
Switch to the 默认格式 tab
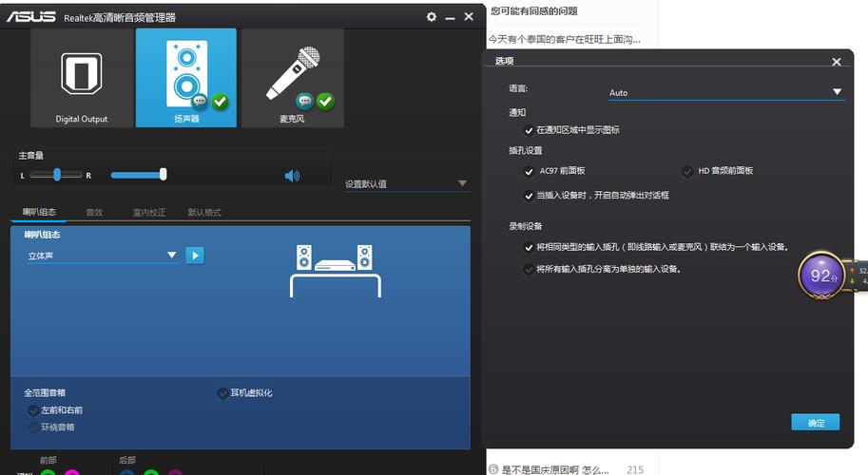204,213
